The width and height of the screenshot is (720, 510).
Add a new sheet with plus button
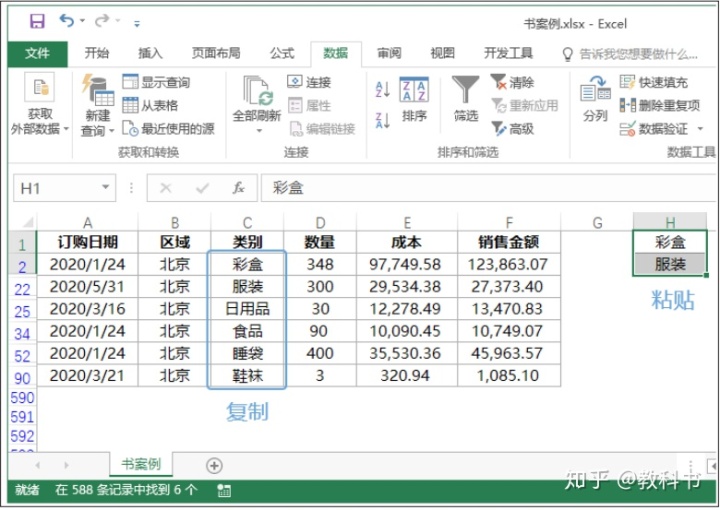214,465
